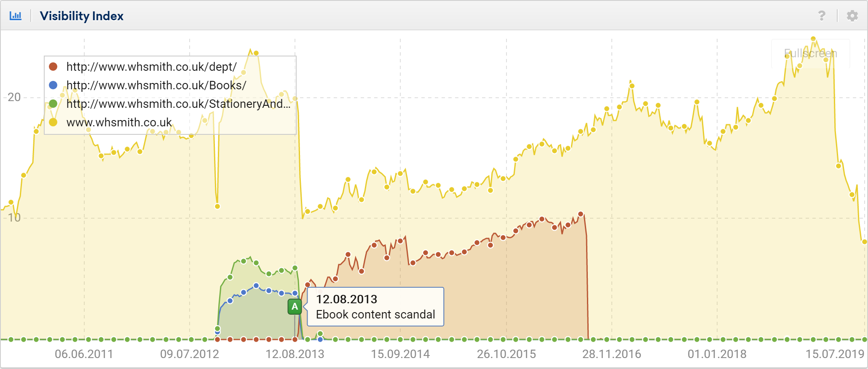Click the red dept line's final peak point
Viewport: 868px width, 369px height.
point(581,214)
